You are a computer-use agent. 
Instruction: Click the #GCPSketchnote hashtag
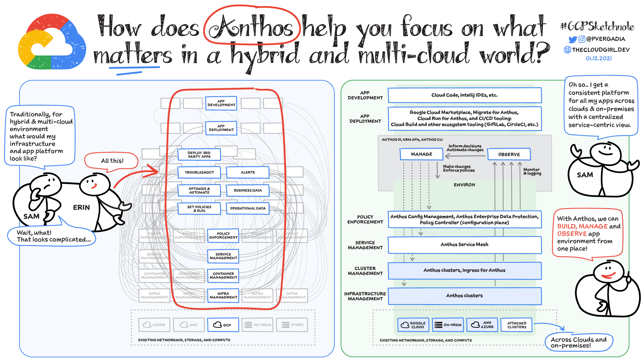click(x=597, y=26)
